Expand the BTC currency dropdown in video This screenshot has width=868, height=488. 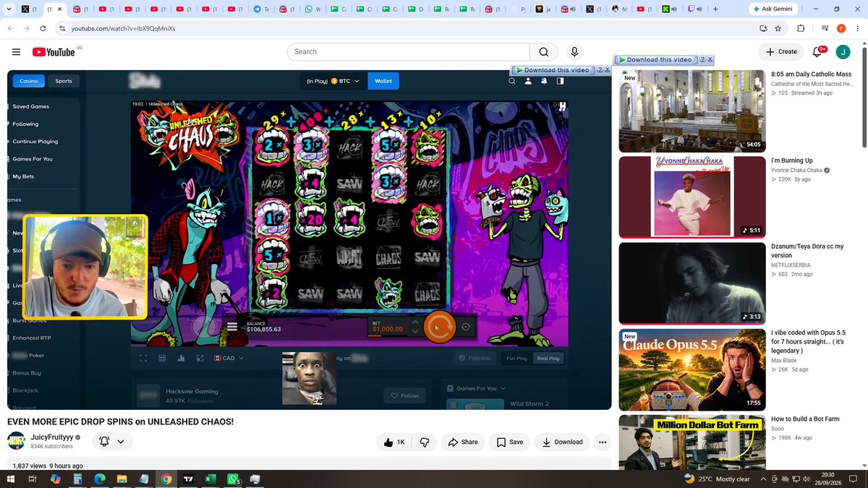point(358,81)
